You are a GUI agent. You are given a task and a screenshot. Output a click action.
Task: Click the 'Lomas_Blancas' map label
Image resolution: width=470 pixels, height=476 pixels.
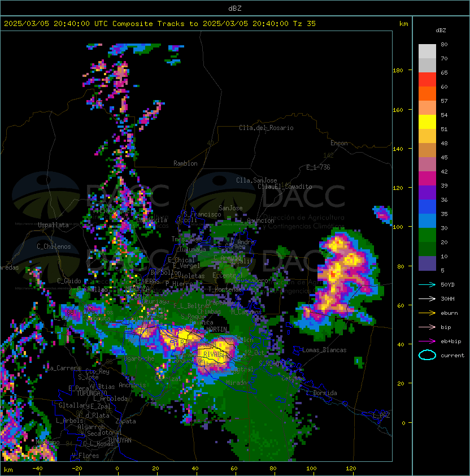click(324, 350)
